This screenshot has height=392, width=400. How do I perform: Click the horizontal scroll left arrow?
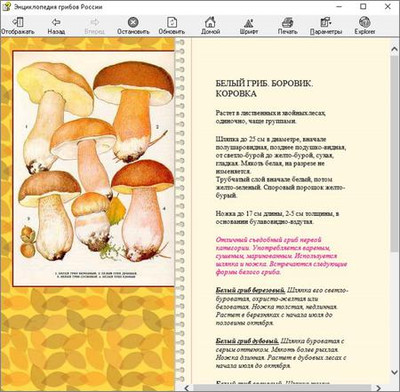click(x=187, y=388)
